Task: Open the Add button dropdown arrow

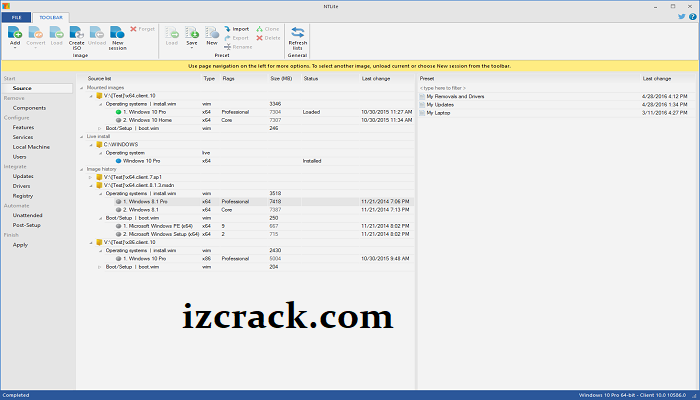Action: (15, 48)
